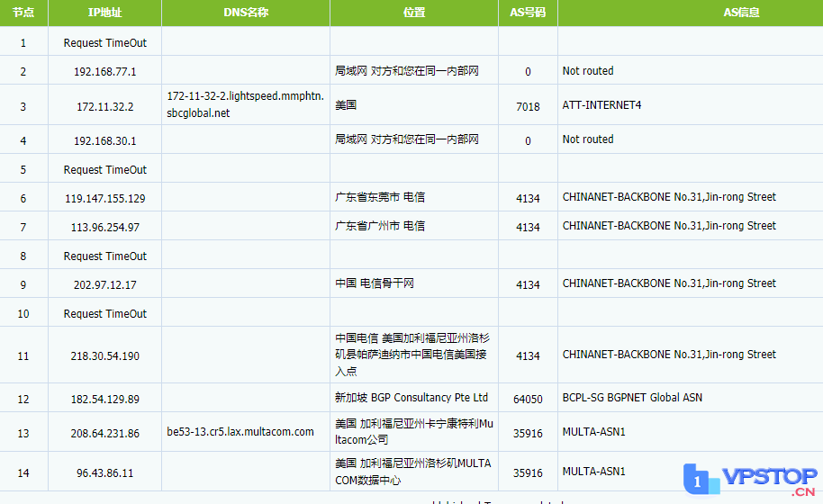Click the AS号码 column header
This screenshot has width=823, height=504.
point(528,12)
